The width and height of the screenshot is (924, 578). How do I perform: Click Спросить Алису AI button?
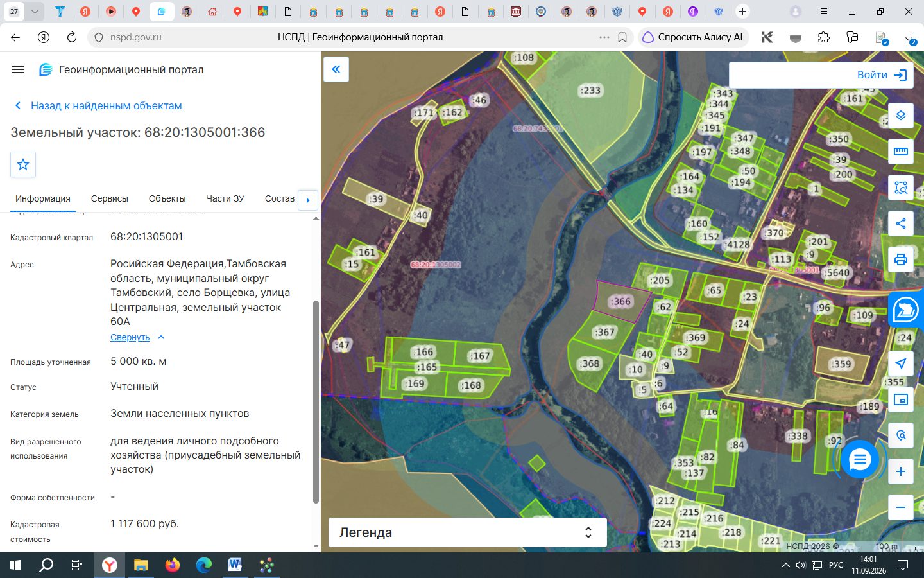pyautogui.click(x=693, y=37)
